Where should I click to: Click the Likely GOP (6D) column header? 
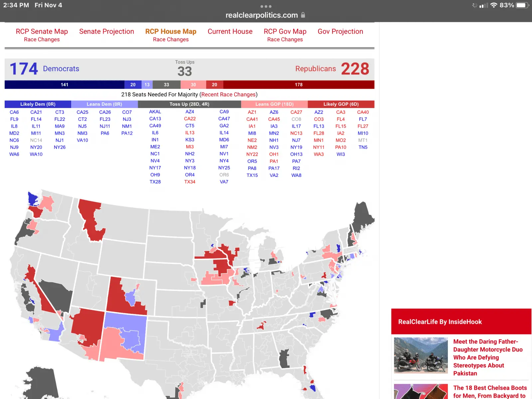click(341, 104)
